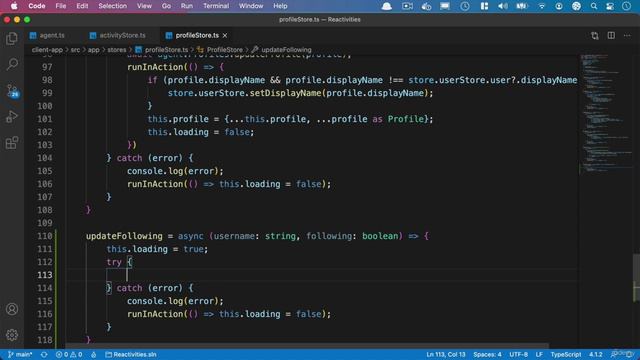This screenshot has width=640, height=360.
Task: Open the Selection menu
Action: (x=112, y=6)
